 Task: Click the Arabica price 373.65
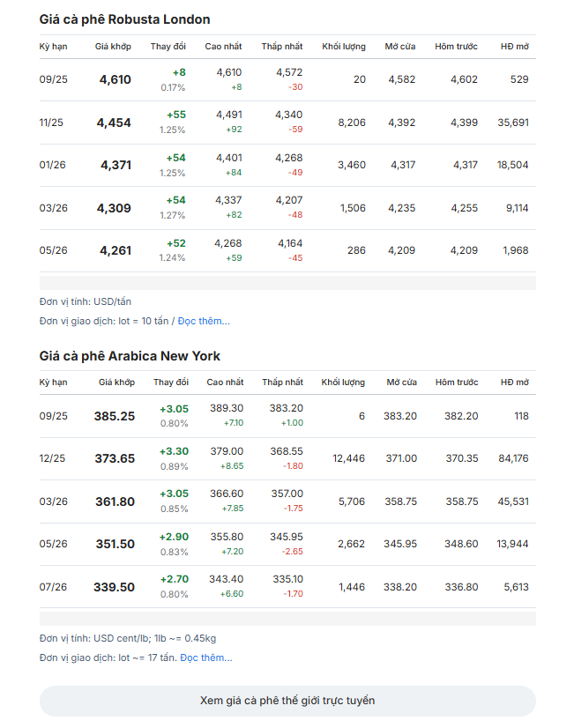(x=115, y=458)
